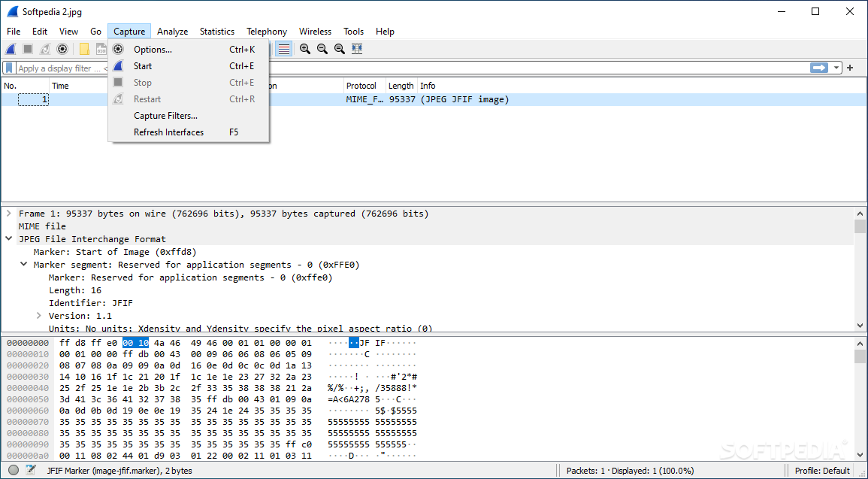This screenshot has height=479, width=868.
Task: Collapse the Marker segment 0xFFE0 node
Action: [x=24, y=265]
